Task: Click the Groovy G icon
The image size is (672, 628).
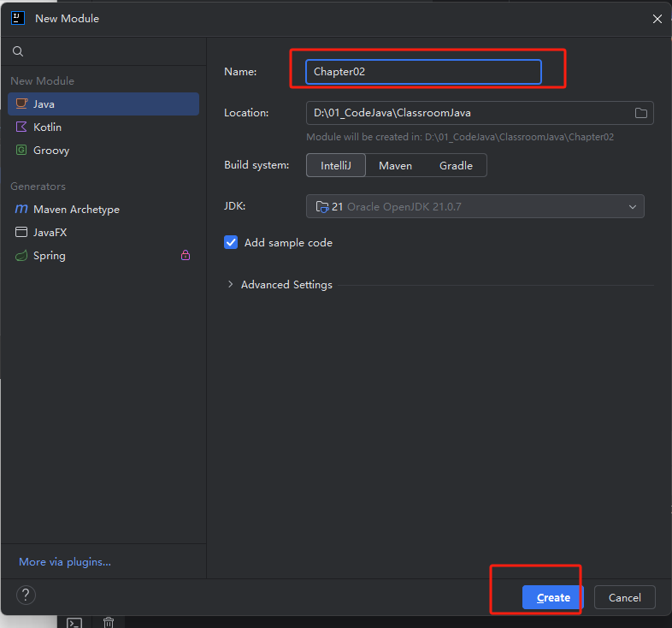Action: [21, 150]
